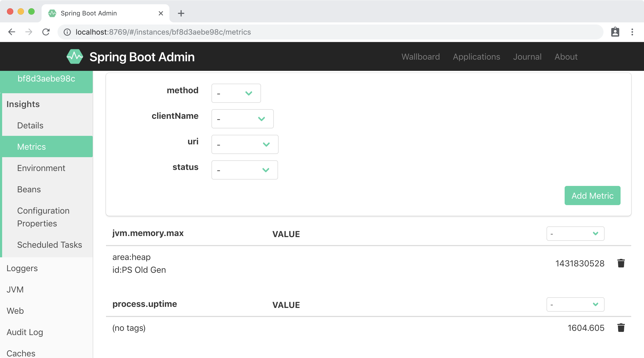The width and height of the screenshot is (644, 358).
Task: Go forward in browser history
Action: tap(29, 32)
